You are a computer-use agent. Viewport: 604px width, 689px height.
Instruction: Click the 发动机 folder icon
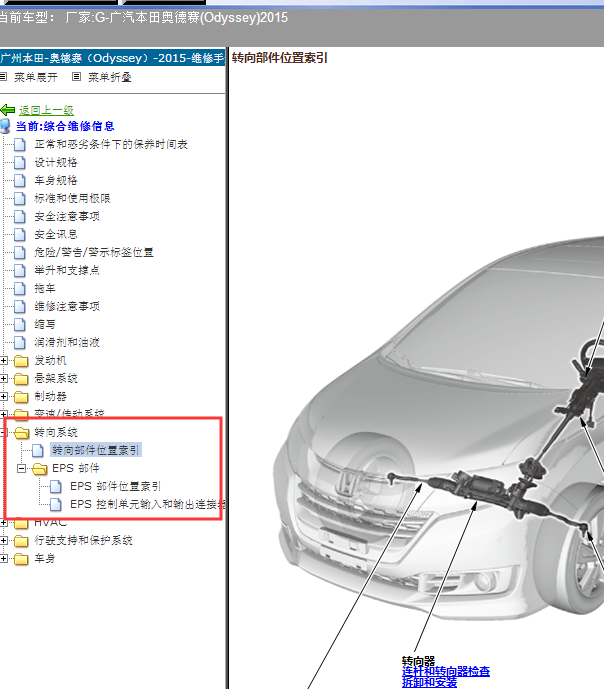tap(21, 361)
